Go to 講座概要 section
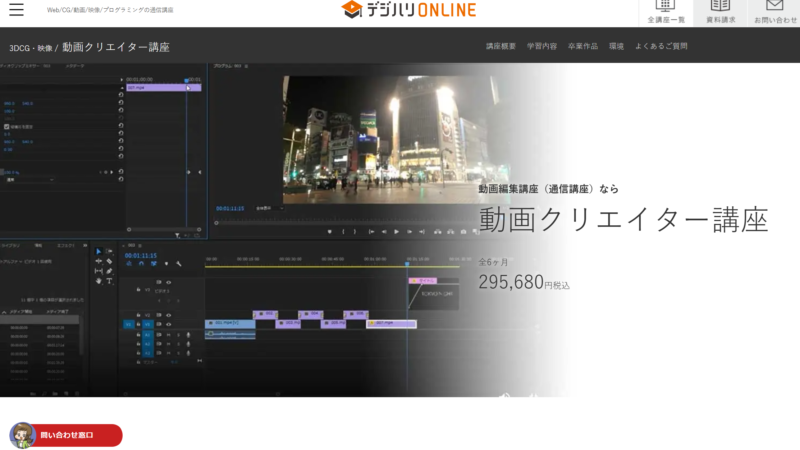The width and height of the screenshot is (800, 450). coord(501,46)
